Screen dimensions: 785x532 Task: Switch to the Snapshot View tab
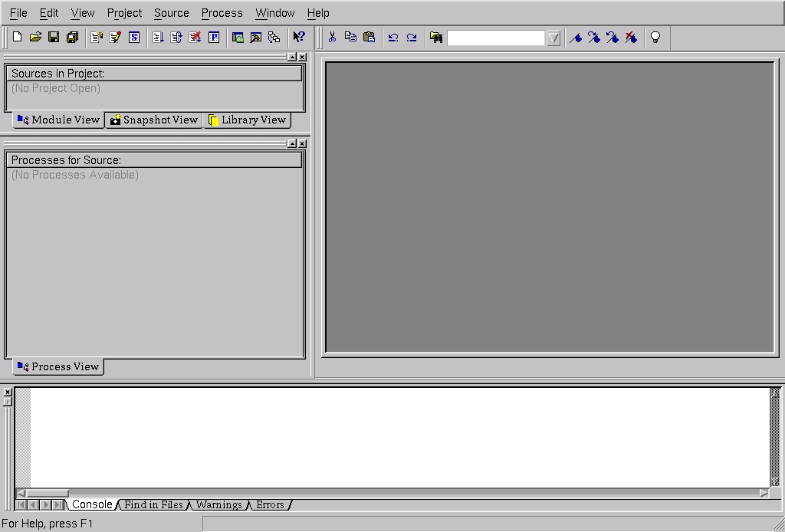[x=154, y=120]
